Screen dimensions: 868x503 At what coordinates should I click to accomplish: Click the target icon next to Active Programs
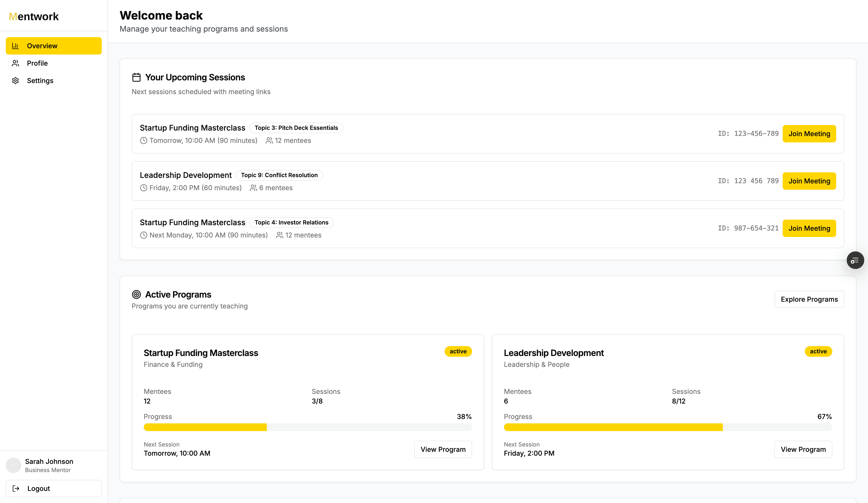136,294
